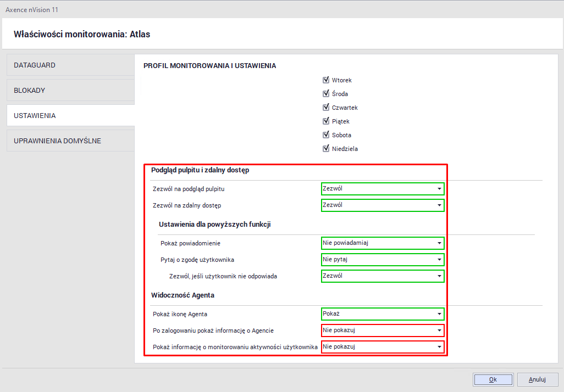Viewport: 564px width, 392px height.
Task: Expand 'Po zalogowaniu pokaż informację o Agencie' dropdown
Action: [x=383, y=331]
